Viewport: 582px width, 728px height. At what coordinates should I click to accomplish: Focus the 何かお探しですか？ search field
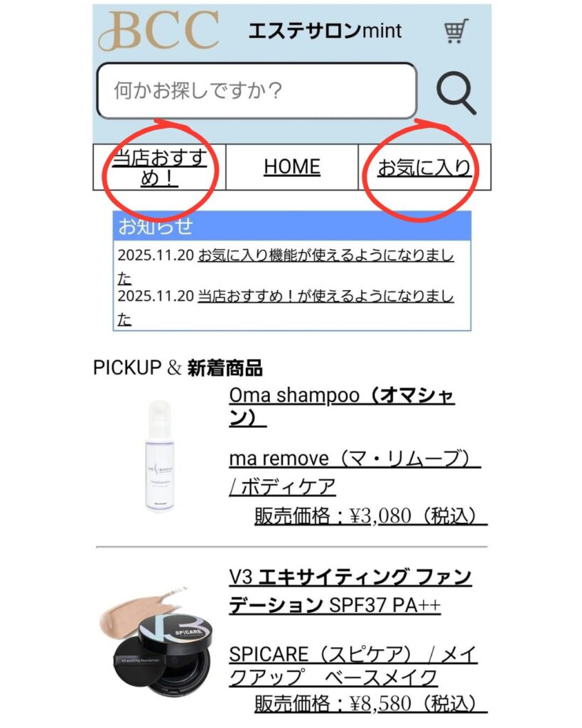pyautogui.click(x=257, y=90)
